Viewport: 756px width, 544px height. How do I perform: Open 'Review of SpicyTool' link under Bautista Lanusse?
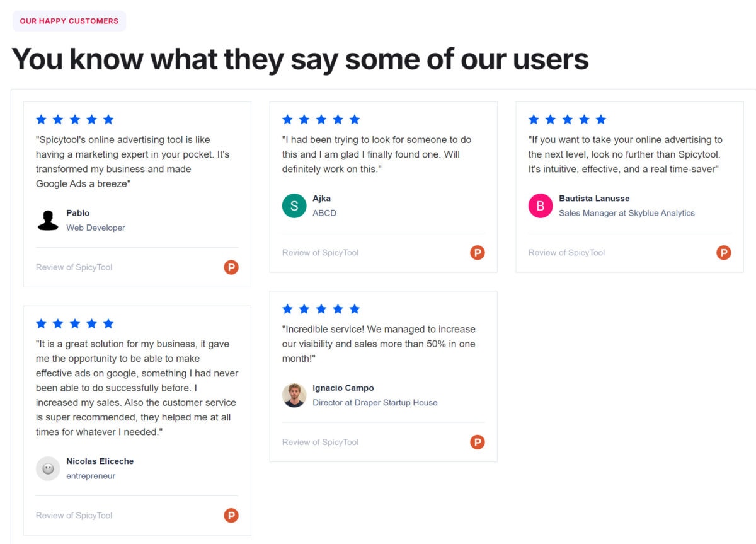pyautogui.click(x=567, y=253)
